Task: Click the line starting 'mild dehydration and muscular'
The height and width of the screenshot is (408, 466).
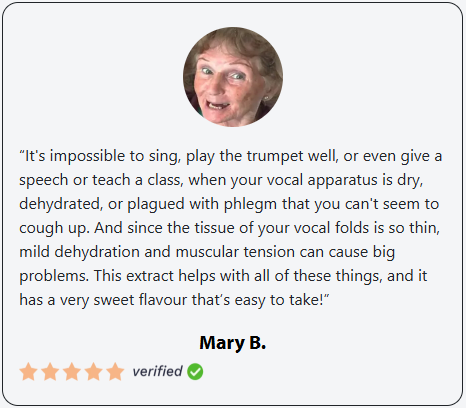Action: [x=207, y=252]
